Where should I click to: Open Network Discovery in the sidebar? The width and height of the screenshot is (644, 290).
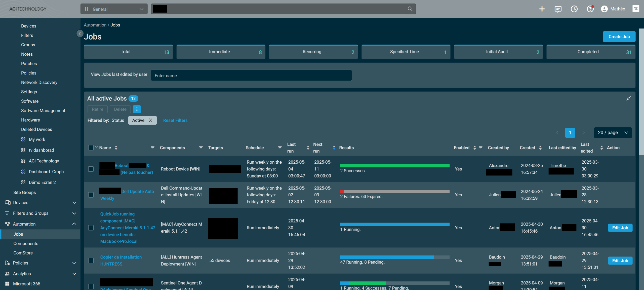pos(39,83)
